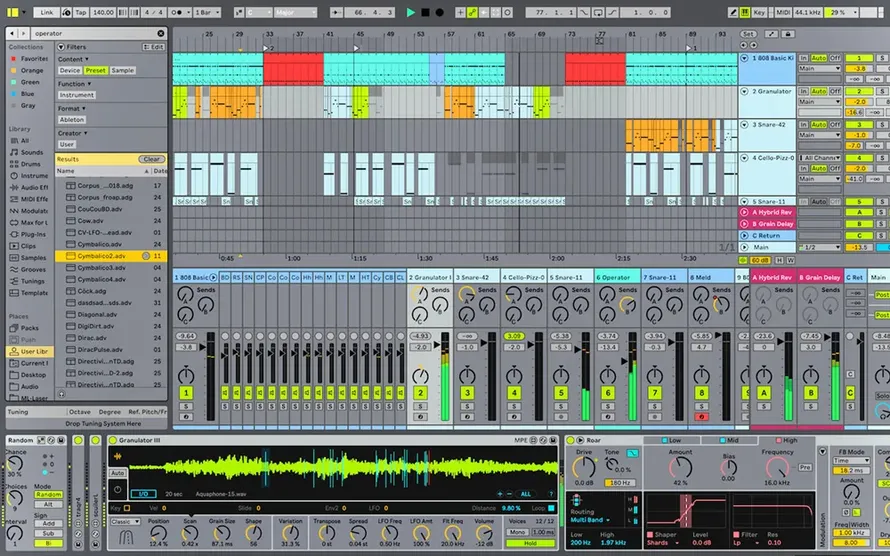Click the Blue collection color swatch
890x556 pixels.
pyautogui.click(x=13, y=94)
